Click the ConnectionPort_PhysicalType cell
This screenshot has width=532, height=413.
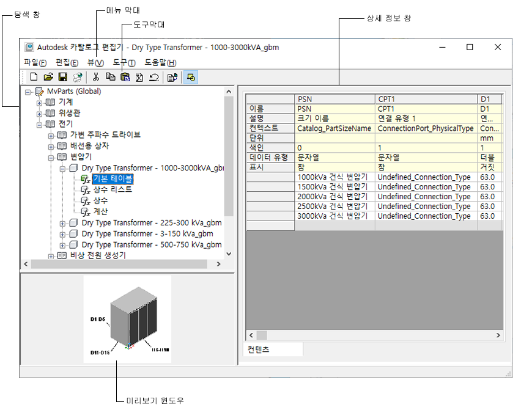tap(426, 128)
